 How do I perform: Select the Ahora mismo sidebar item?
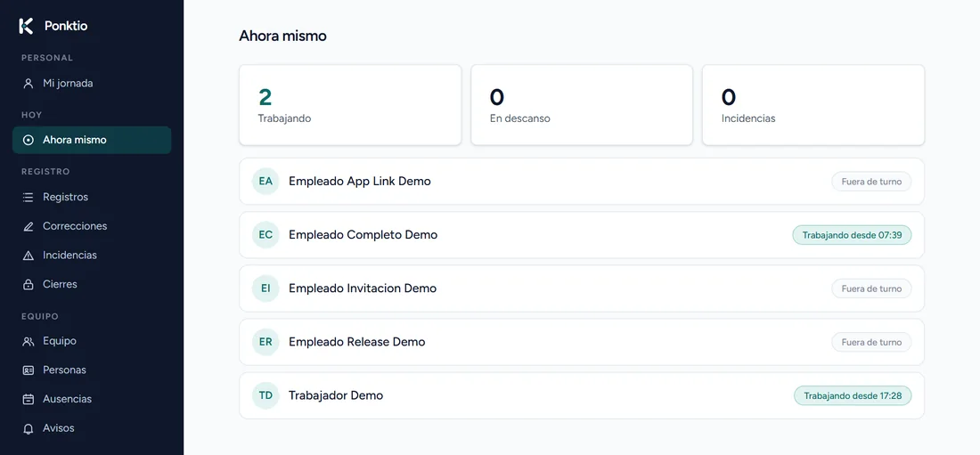(92, 140)
